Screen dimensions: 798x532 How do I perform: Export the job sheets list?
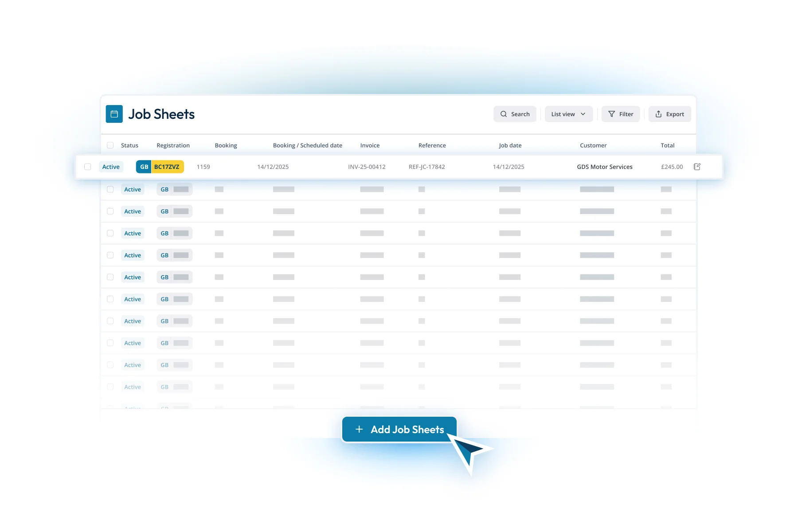[x=669, y=114]
